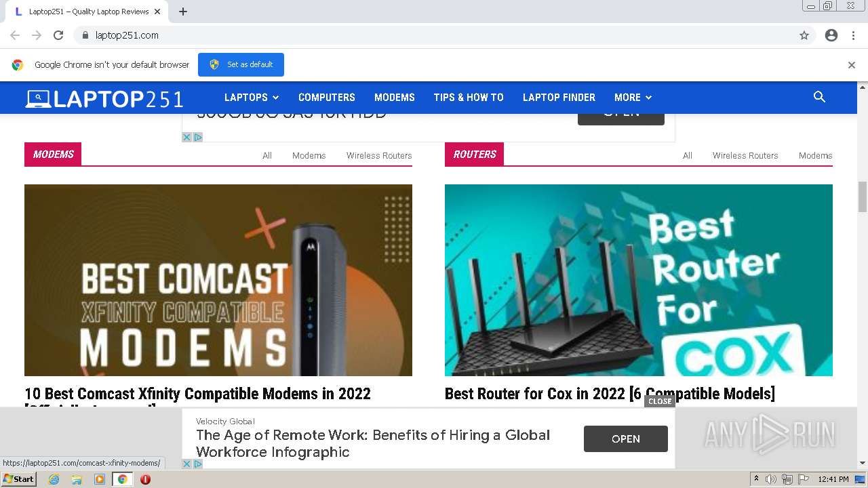Click the volume speaker tray icon
This screenshot has height=488, width=868.
tap(771, 479)
